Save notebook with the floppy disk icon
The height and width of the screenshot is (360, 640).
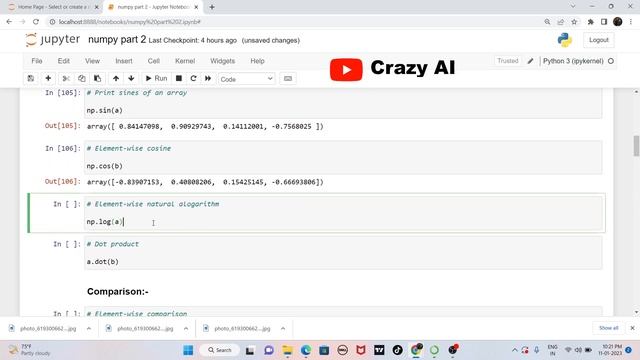(31, 78)
